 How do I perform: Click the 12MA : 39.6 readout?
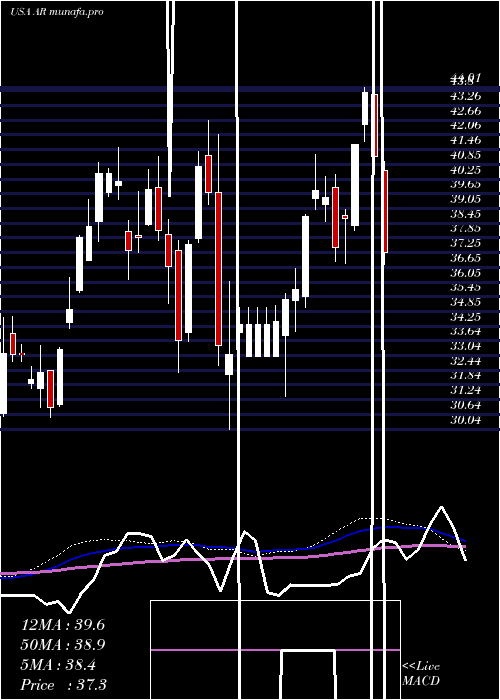click(63, 625)
